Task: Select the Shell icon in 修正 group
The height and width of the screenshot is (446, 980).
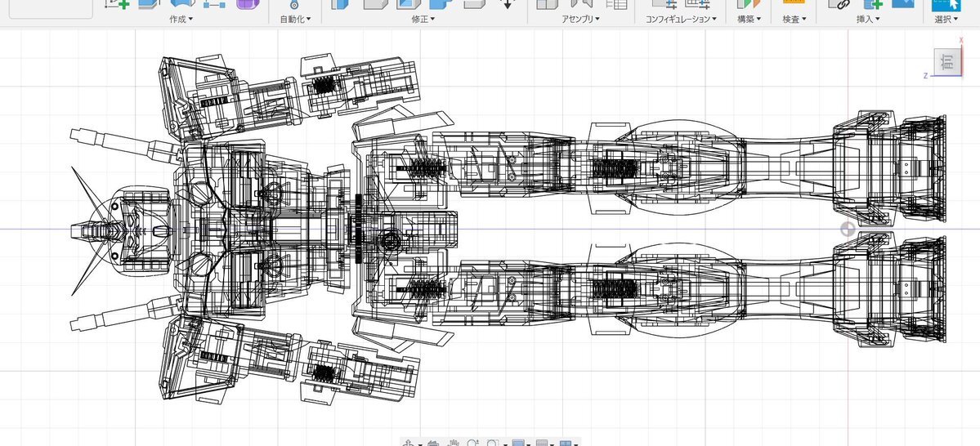Action: tap(408, 3)
